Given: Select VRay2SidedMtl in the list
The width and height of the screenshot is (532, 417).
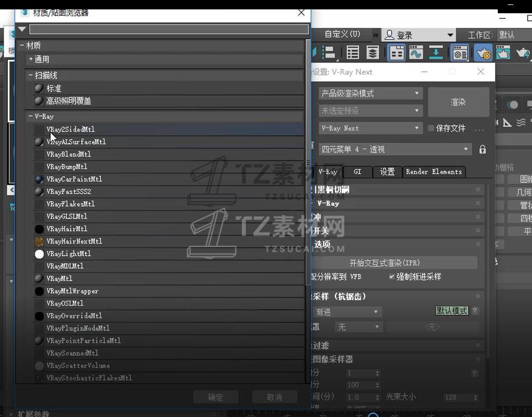Looking at the screenshot, I should click(x=168, y=129).
